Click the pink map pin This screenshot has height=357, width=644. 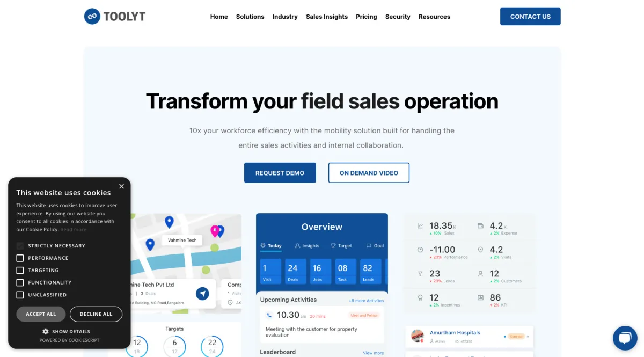pyautogui.click(x=215, y=231)
